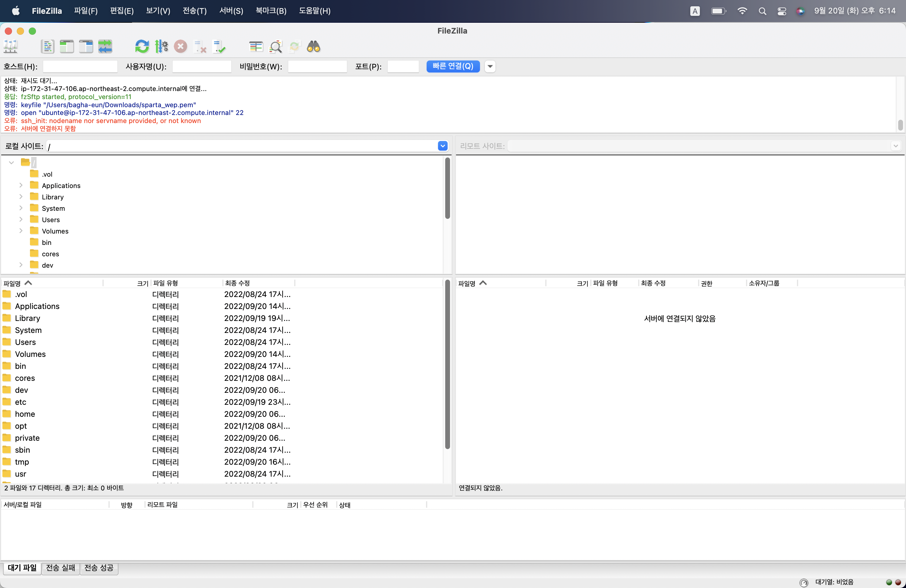Click the queue status icon beside 대기열
Screen dimensions: 906x588
pos(804,582)
